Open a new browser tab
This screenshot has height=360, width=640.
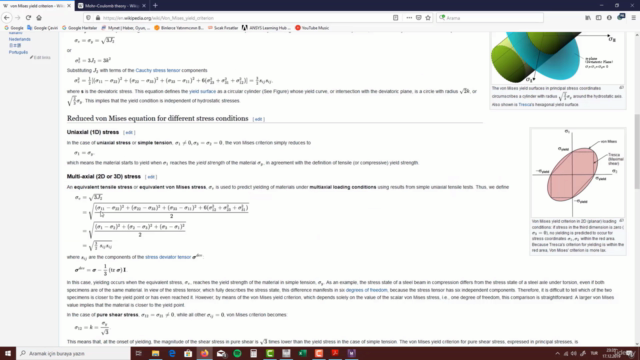coord(155,6)
